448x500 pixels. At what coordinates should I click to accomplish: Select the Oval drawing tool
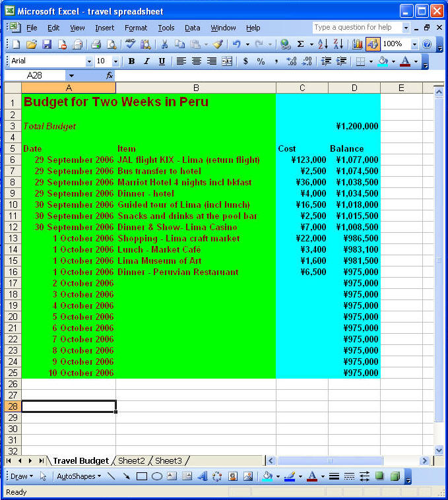[x=157, y=476]
